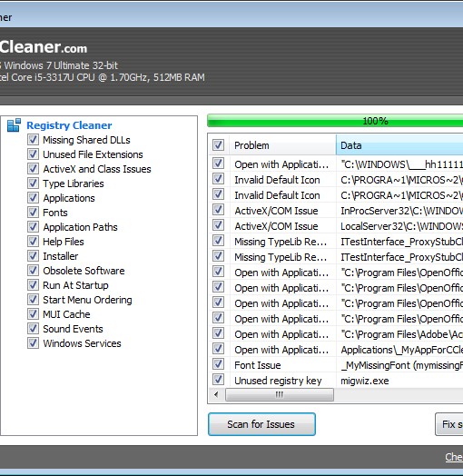Uncheck the Font Issue row checkbox

coord(218,364)
